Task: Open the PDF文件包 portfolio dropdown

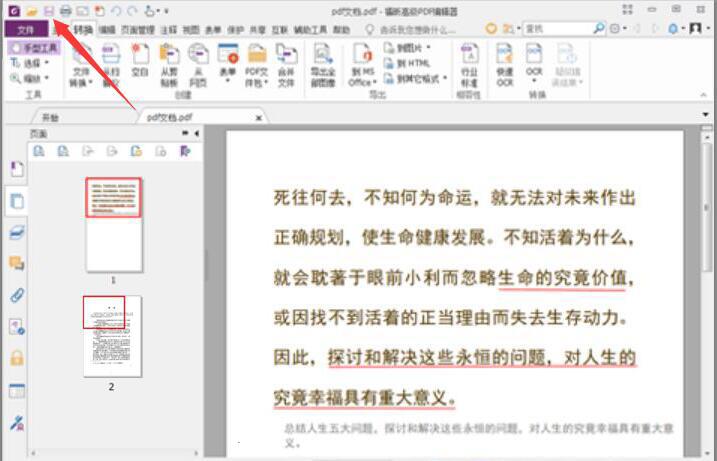Action: [x=257, y=65]
